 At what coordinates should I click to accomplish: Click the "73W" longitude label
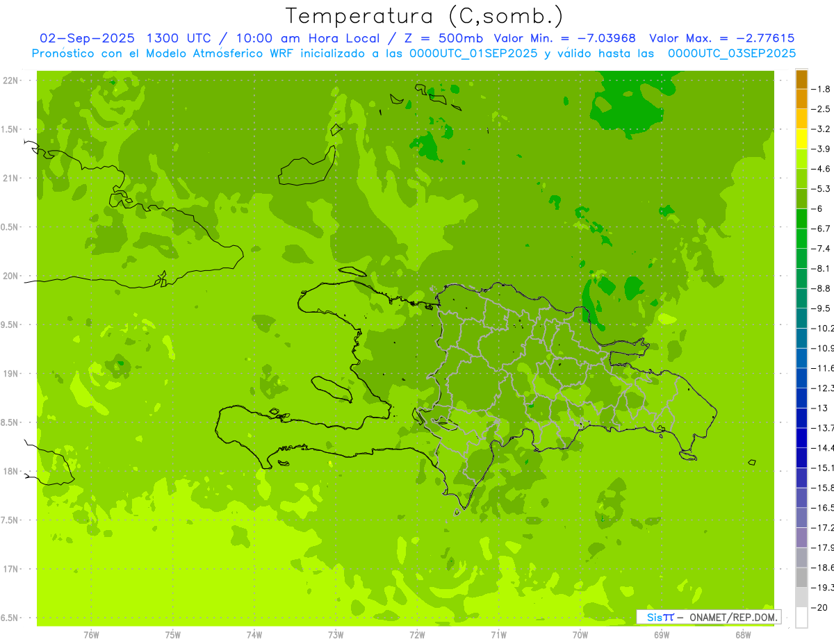[336, 634]
